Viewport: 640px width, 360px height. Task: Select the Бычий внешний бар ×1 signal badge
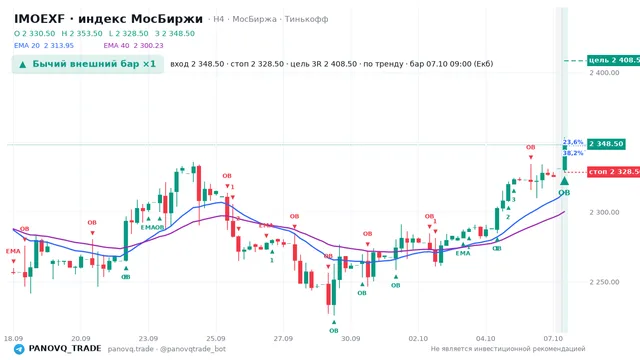[88, 64]
